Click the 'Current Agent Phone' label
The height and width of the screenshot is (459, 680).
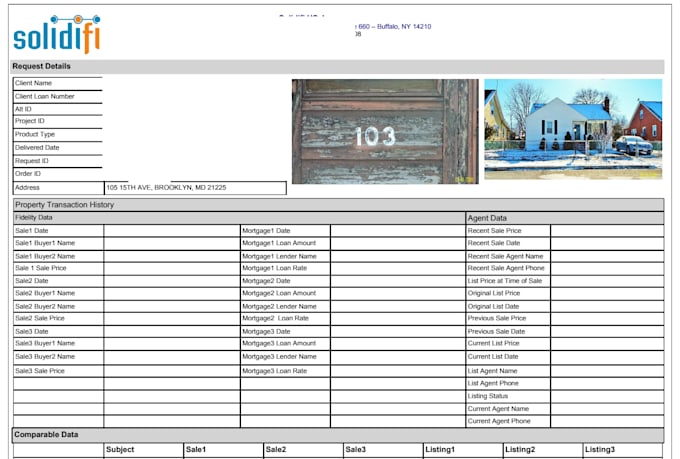(x=499, y=421)
